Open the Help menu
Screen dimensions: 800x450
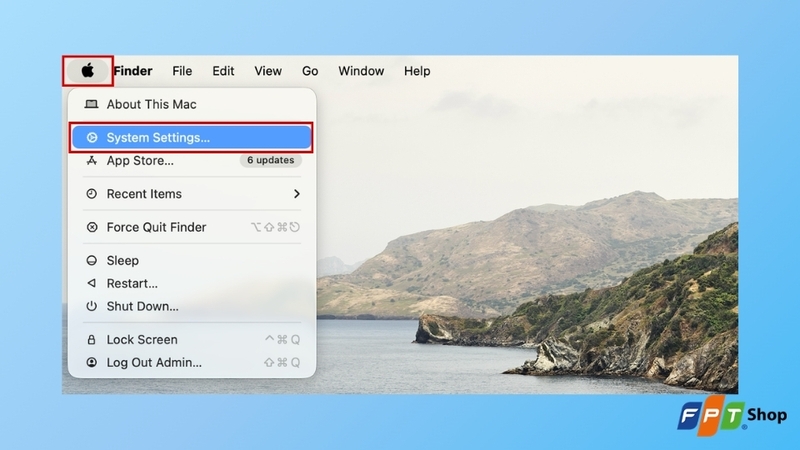(417, 71)
